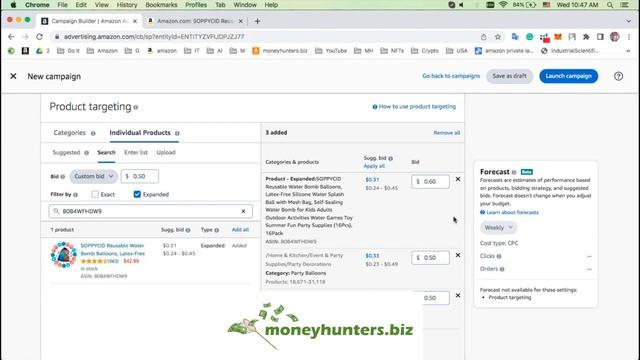The height and width of the screenshot is (360, 640).
Task: Select the Search sub-tab
Action: 106,153
